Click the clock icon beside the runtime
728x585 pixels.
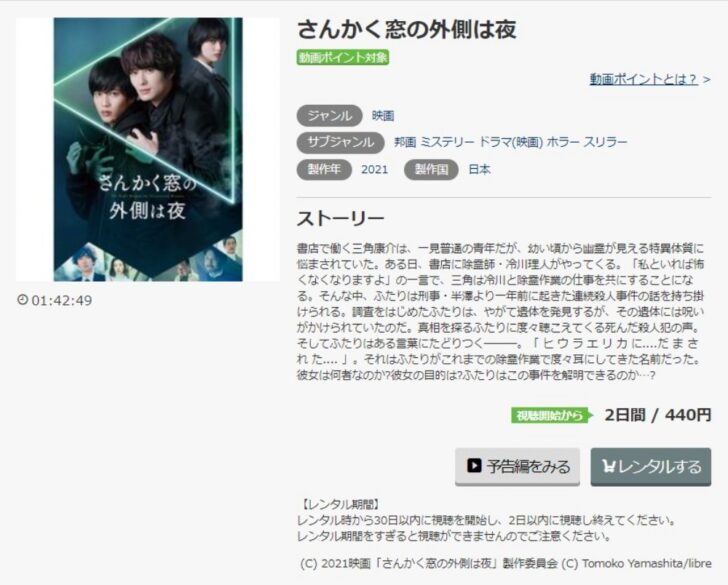pos(22,299)
